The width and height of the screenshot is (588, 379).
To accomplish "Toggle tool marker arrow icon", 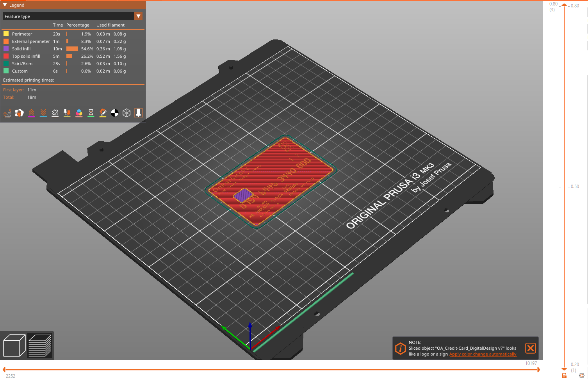I will (138, 113).
